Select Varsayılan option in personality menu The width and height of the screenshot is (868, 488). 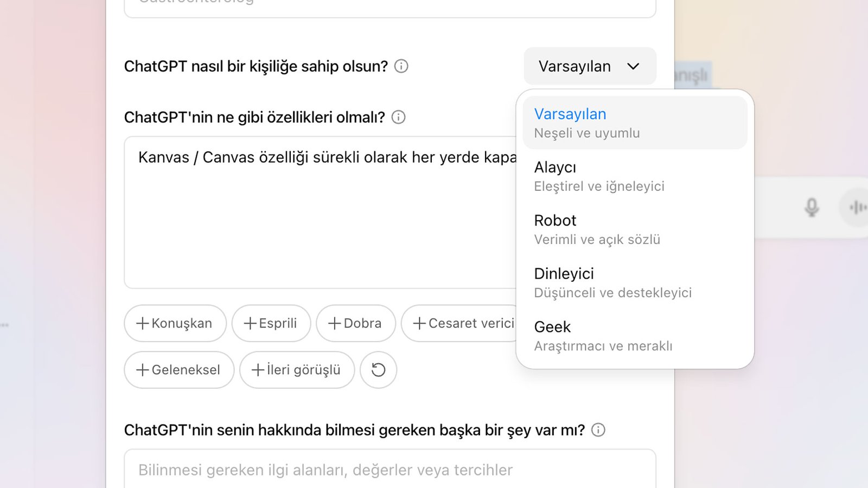tap(635, 123)
